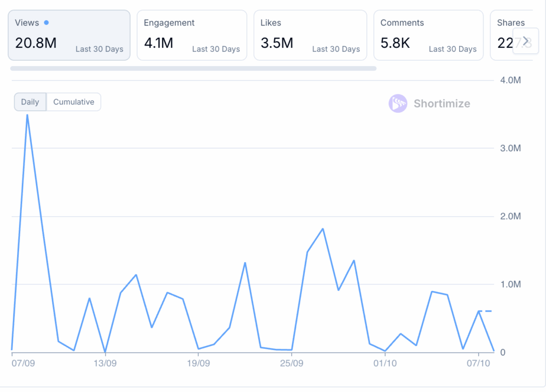The height and width of the screenshot is (392, 546).
Task: Click the "Last 30 Days" text in Likes card
Action: click(x=336, y=49)
